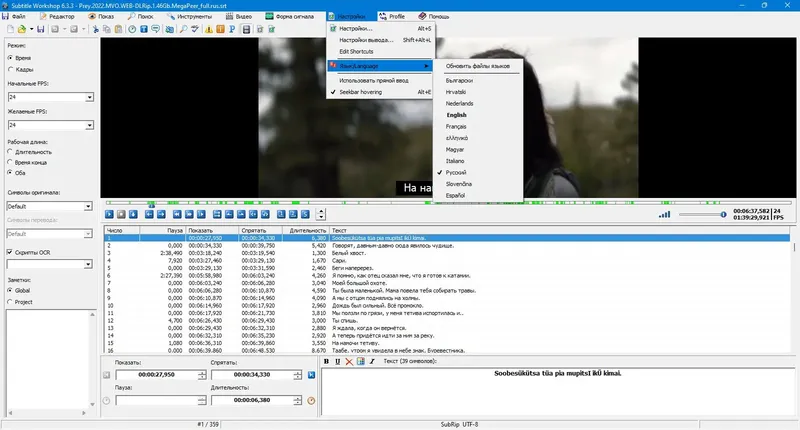Click the blue icon beside hide time
800x430 pixels.
pyautogui.click(x=311, y=375)
